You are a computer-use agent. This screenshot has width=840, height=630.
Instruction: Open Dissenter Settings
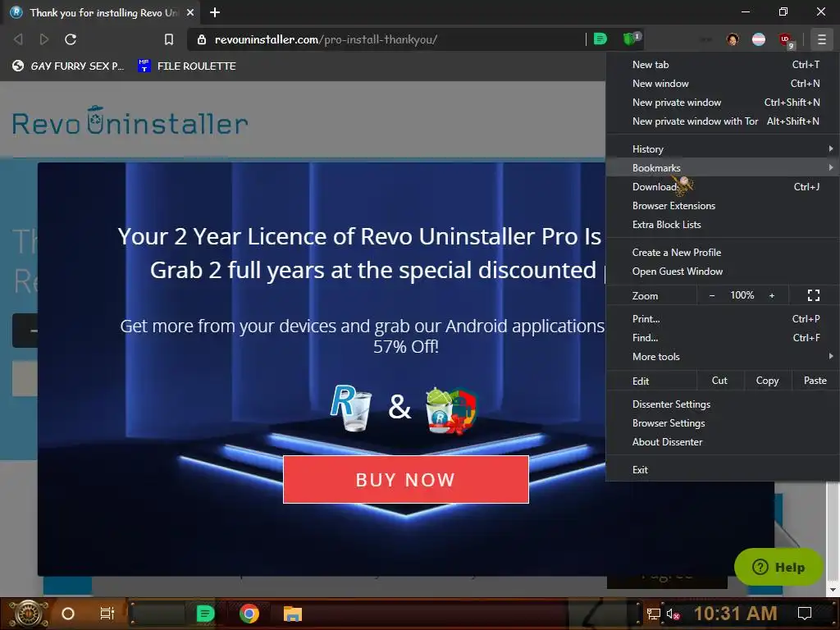tap(722, 404)
